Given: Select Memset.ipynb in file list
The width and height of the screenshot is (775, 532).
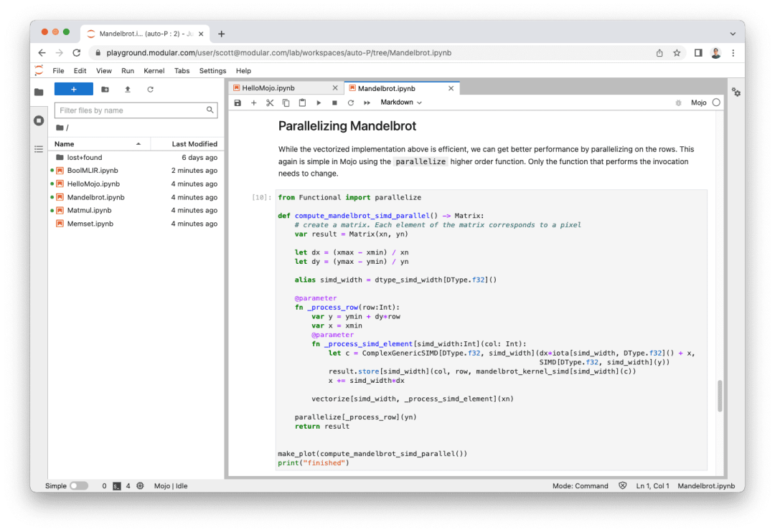Looking at the screenshot, I should (x=136, y=224).
